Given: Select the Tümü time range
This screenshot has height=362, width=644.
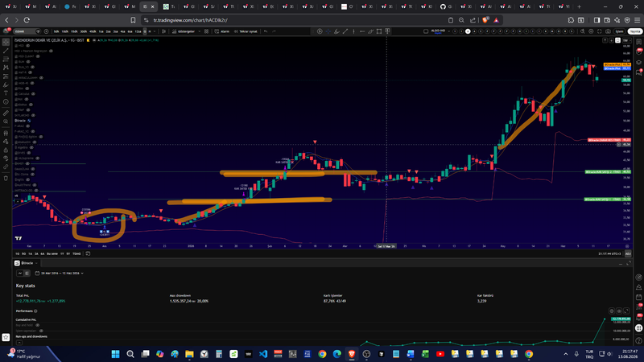Looking at the screenshot, I should pyautogui.click(x=76, y=253).
